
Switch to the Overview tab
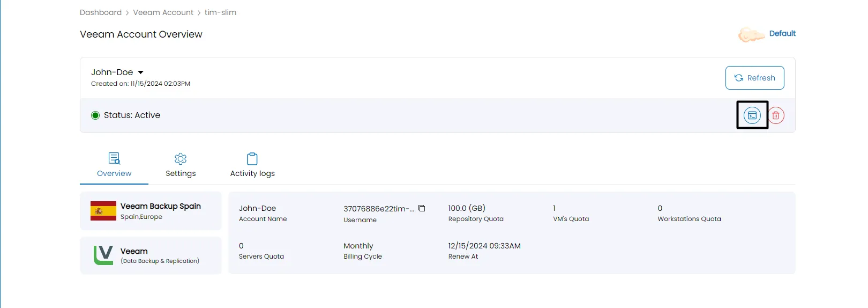(x=114, y=165)
